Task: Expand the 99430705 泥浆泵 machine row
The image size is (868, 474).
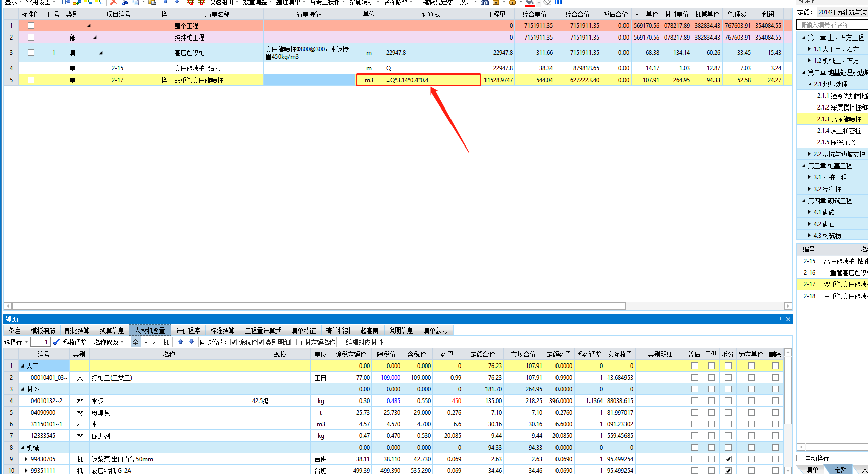Action: pos(26,459)
